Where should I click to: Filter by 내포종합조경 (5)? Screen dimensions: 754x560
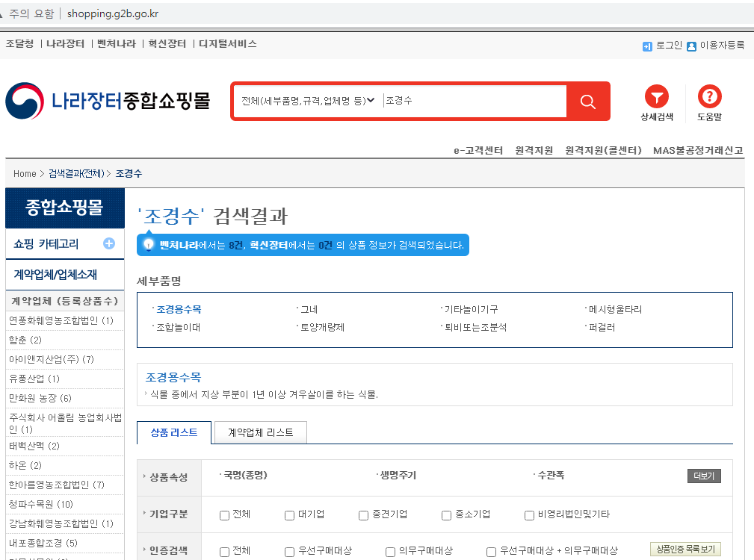(x=43, y=543)
